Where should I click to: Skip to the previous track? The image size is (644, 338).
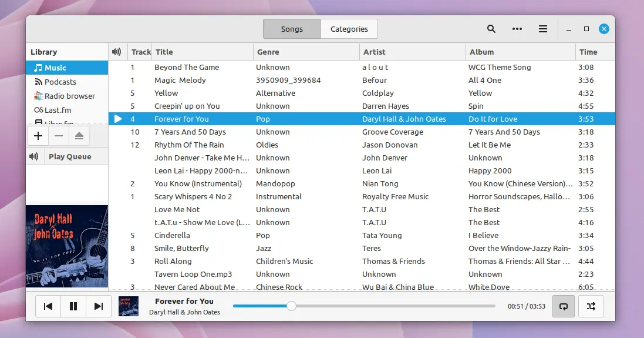[48, 306]
